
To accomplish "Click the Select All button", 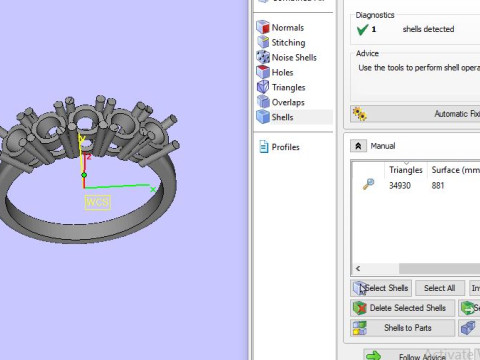I will [440, 288].
